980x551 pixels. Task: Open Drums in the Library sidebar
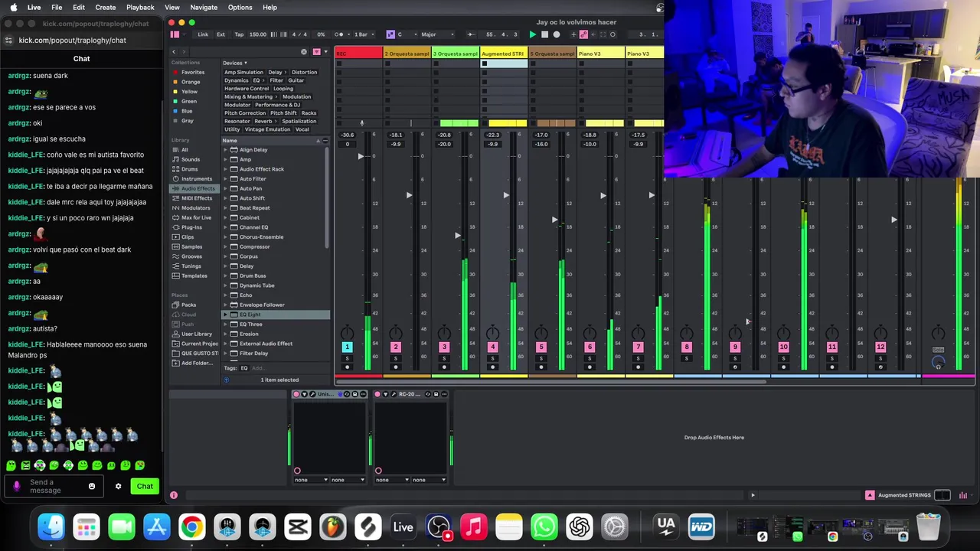(189, 169)
